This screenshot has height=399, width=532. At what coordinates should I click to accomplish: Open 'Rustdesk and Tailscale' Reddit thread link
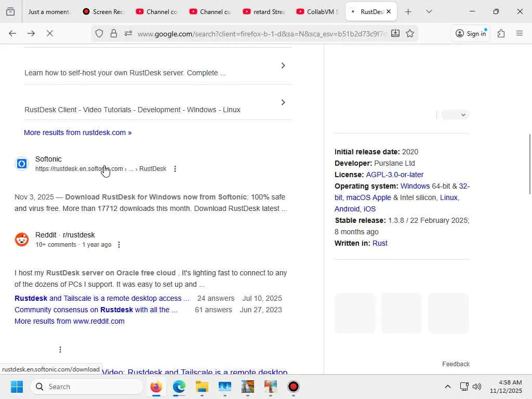pyautogui.click(x=102, y=298)
